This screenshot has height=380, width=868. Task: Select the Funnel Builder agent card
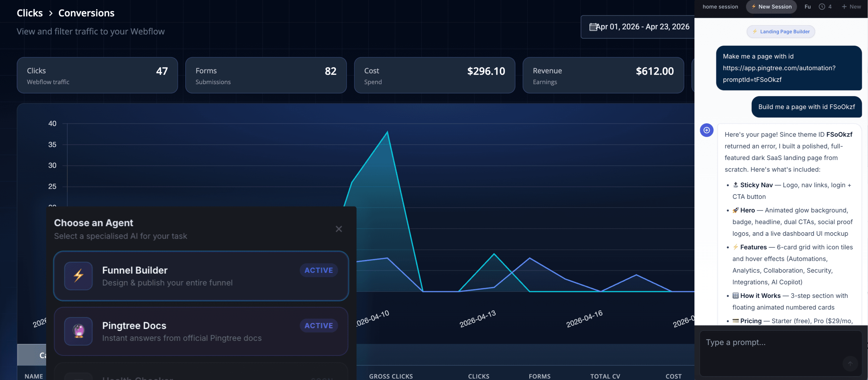201,276
